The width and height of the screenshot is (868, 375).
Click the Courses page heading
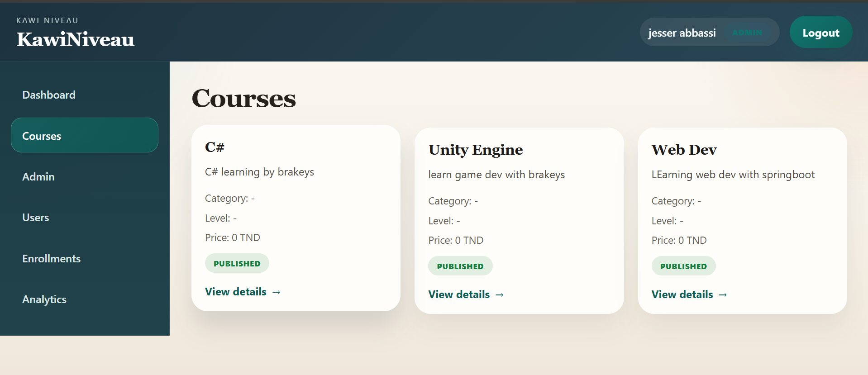coord(244,98)
